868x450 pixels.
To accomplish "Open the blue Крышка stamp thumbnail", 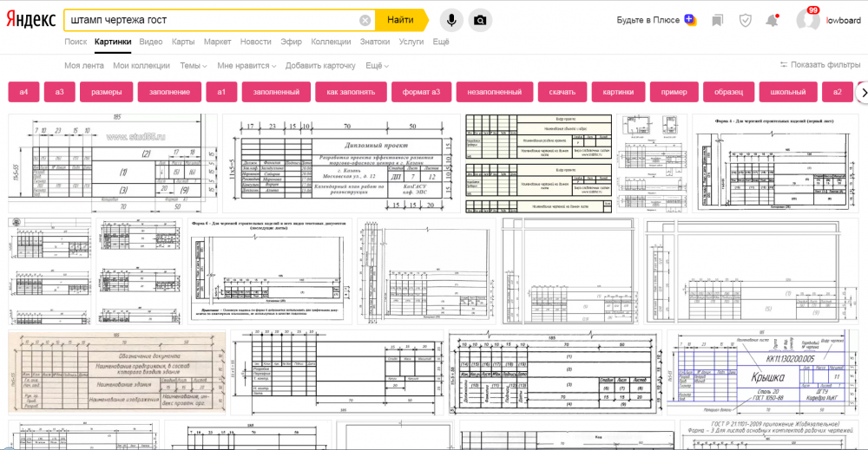I will click(x=761, y=373).
